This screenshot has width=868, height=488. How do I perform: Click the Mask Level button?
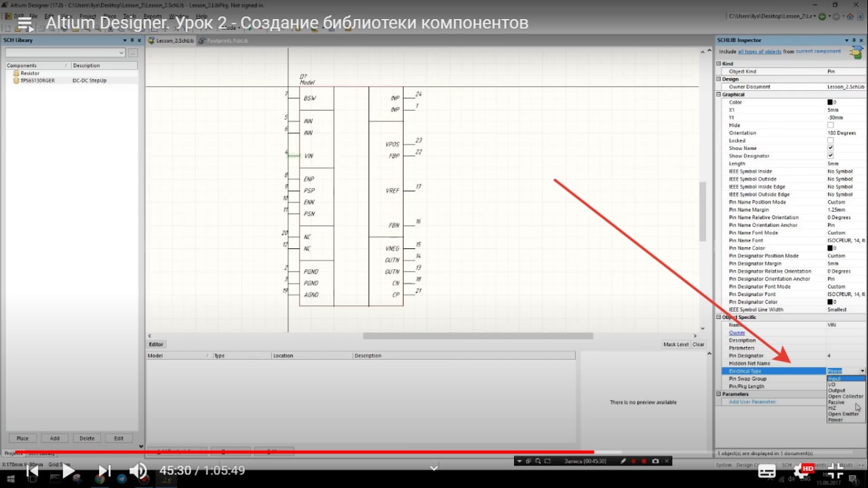(676, 344)
